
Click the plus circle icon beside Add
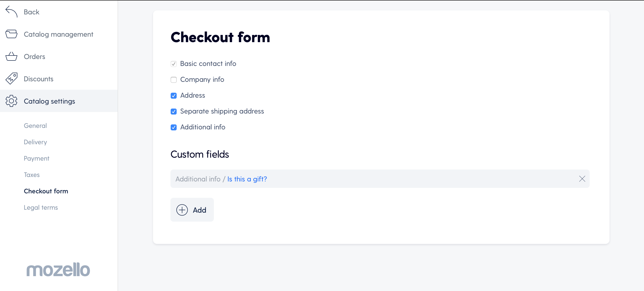coord(182,210)
